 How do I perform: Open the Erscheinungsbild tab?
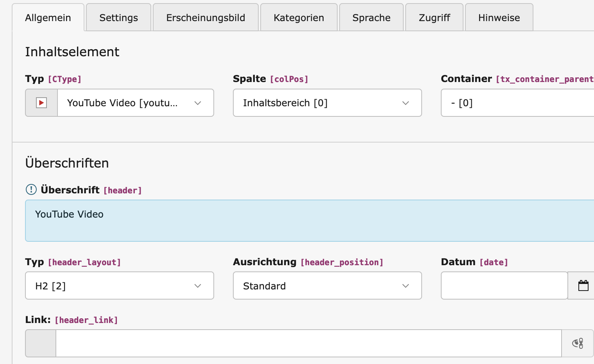pyautogui.click(x=206, y=18)
